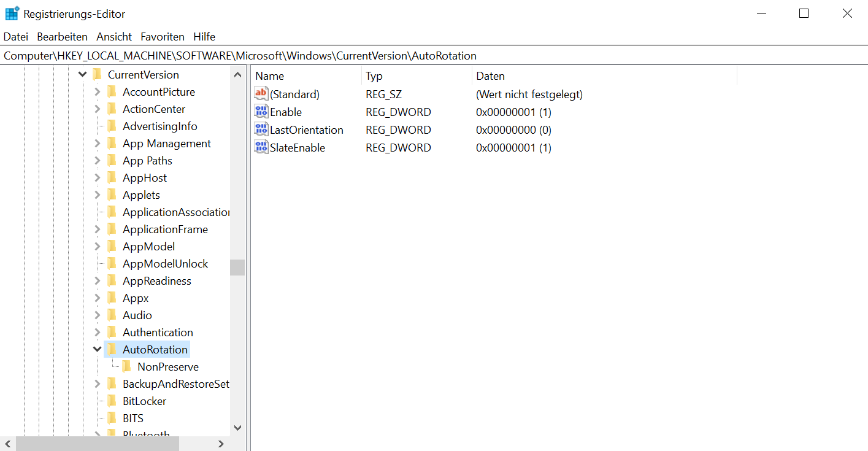Click the AutoRotation folder icon
The height and width of the screenshot is (451, 868).
click(x=112, y=349)
